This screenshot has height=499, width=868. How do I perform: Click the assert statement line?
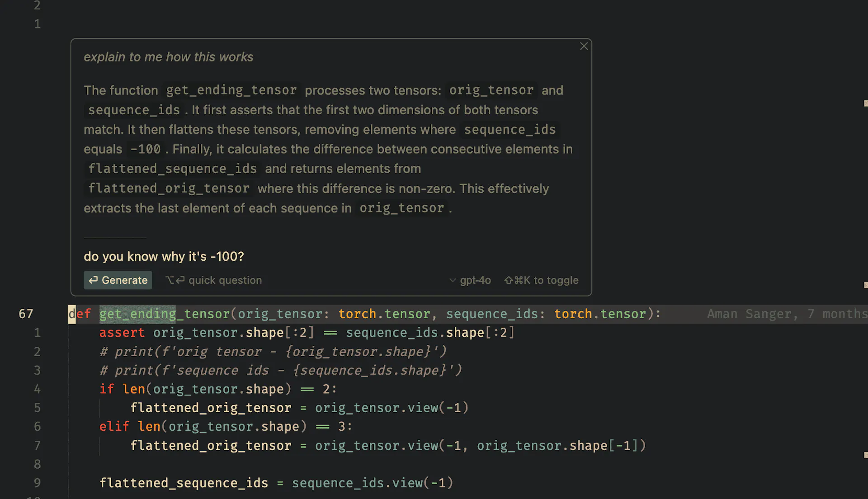coord(307,333)
